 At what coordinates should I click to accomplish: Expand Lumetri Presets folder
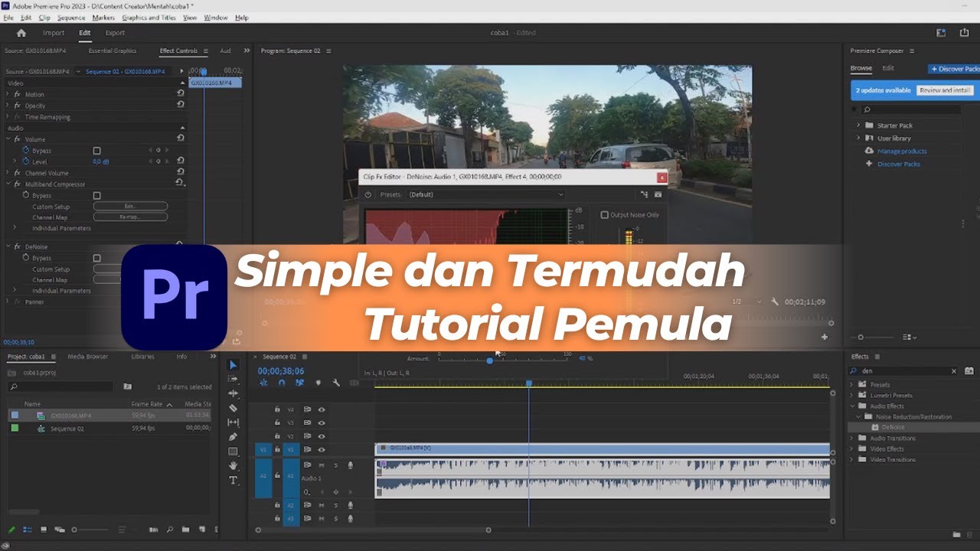tap(852, 396)
